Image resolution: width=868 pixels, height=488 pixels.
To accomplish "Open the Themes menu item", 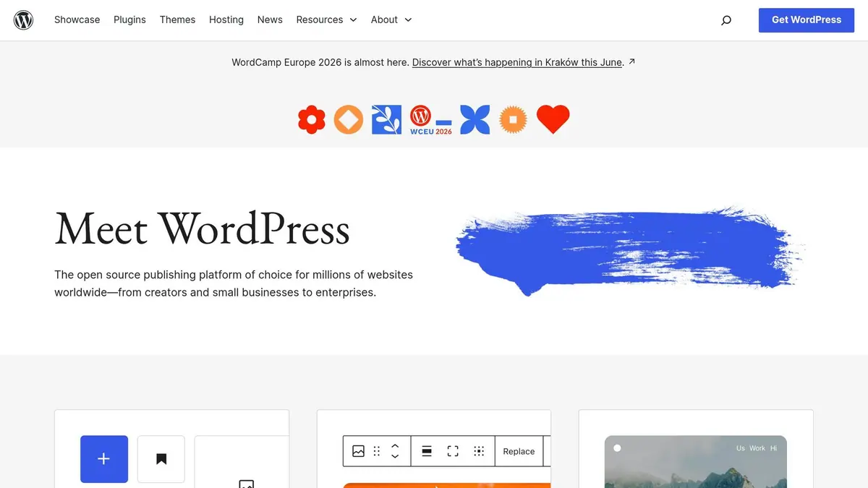I will coord(177,20).
